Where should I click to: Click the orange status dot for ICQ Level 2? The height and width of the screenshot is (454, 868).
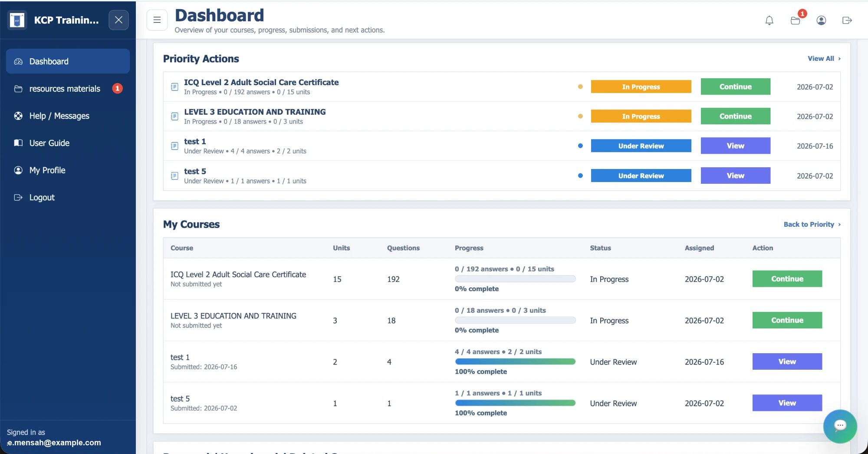[580, 86]
